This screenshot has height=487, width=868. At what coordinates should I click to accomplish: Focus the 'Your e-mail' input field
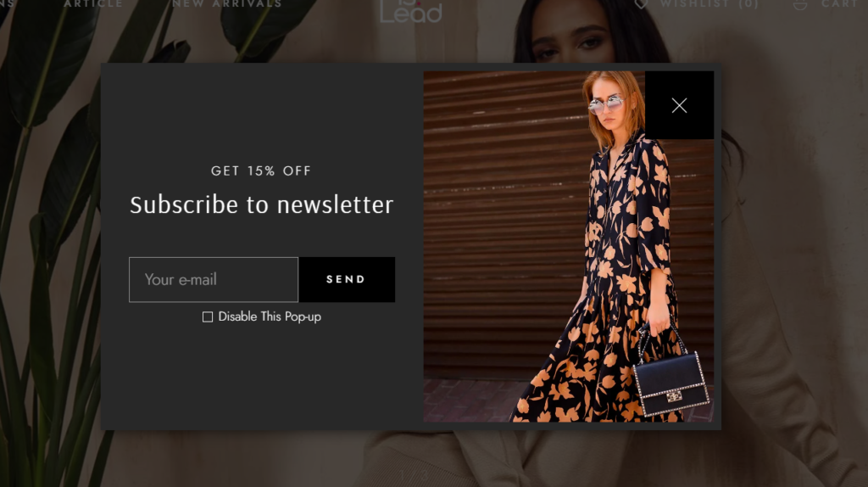214,279
